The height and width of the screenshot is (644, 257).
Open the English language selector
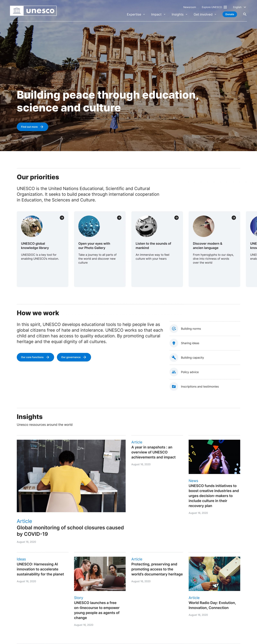click(239, 7)
